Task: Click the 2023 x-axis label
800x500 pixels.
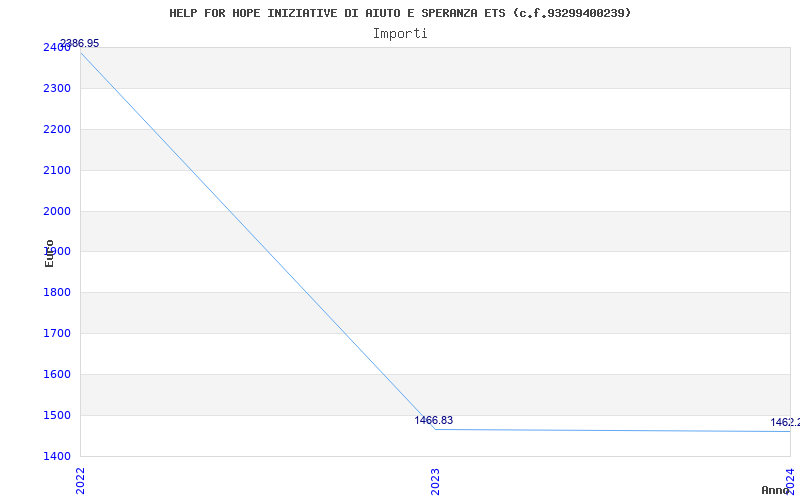Action: point(435,481)
